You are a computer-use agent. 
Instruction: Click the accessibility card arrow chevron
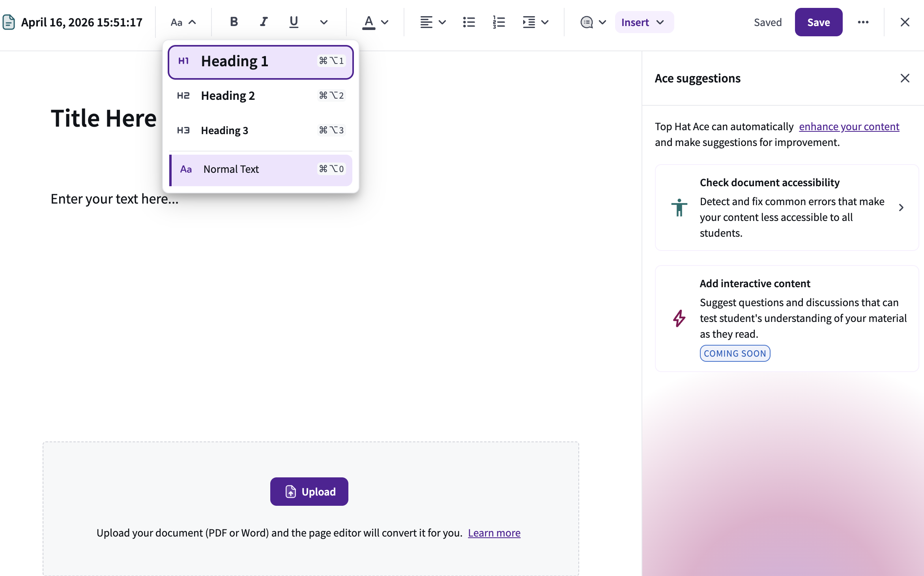point(901,208)
